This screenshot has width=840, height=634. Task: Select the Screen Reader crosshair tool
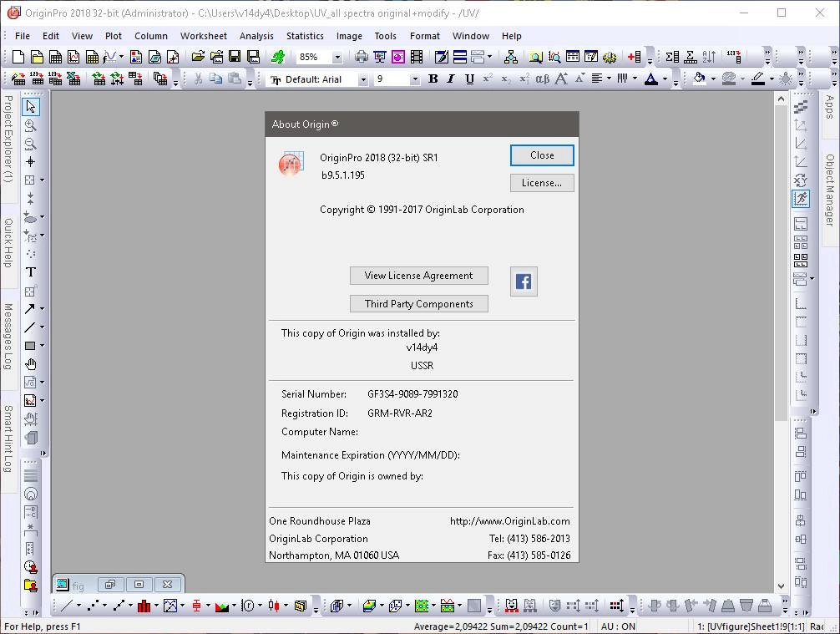[31, 161]
